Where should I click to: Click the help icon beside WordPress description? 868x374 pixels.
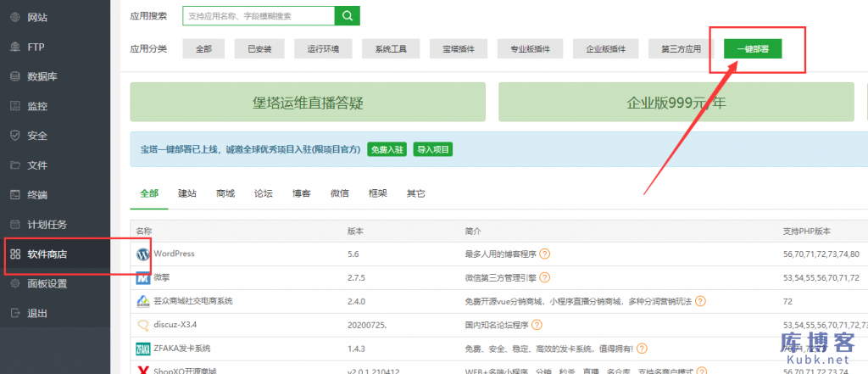[x=545, y=254]
